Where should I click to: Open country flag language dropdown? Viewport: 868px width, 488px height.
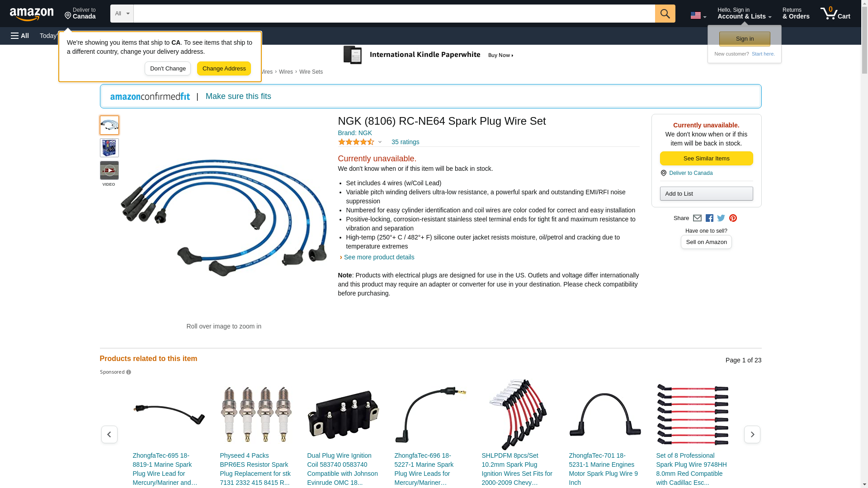698,15
